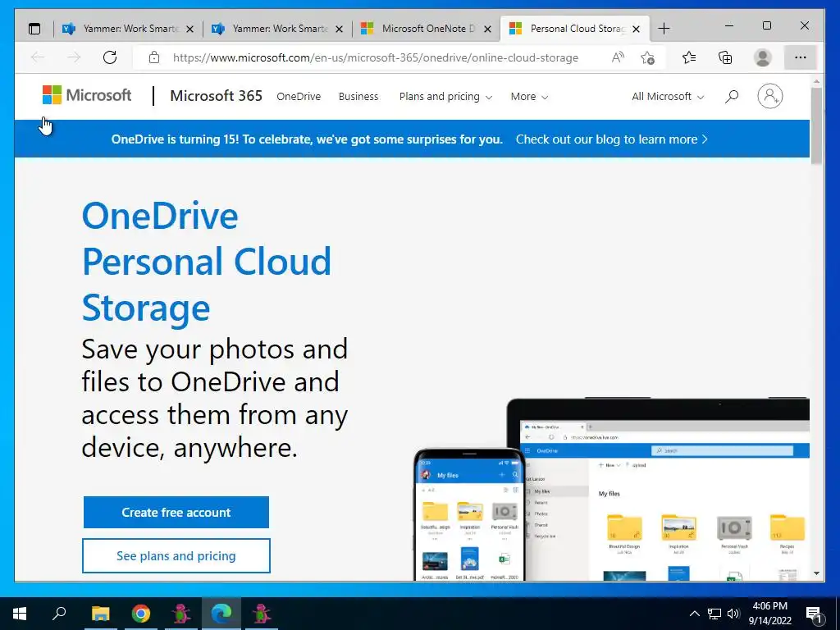Switch to Microsoft OneNote tab

426,29
